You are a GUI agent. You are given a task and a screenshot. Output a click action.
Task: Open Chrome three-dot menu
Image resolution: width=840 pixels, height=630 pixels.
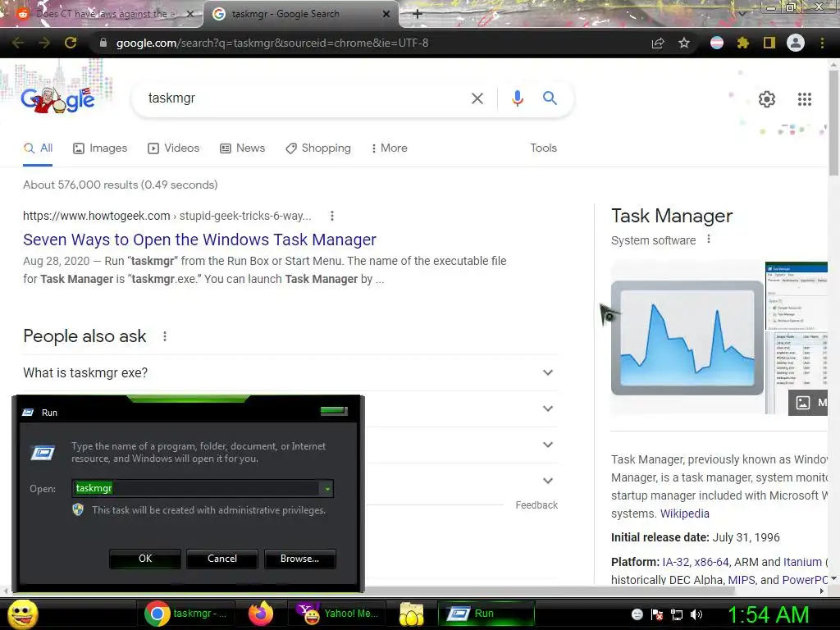(x=822, y=43)
